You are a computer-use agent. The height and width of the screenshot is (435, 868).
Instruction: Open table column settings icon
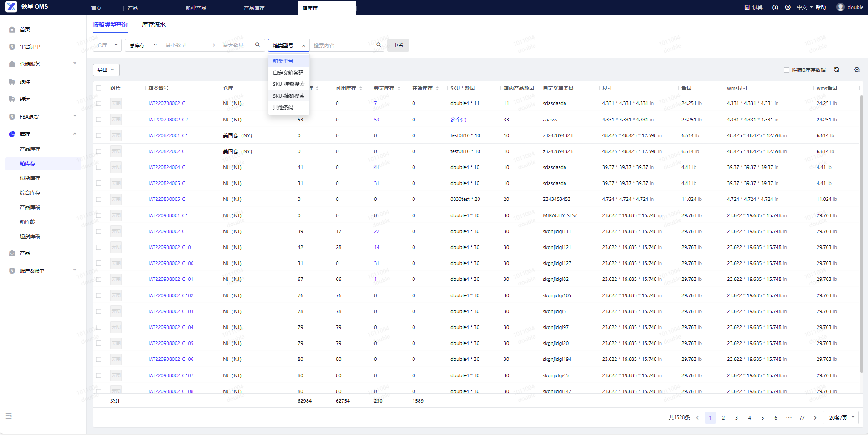[x=857, y=70]
